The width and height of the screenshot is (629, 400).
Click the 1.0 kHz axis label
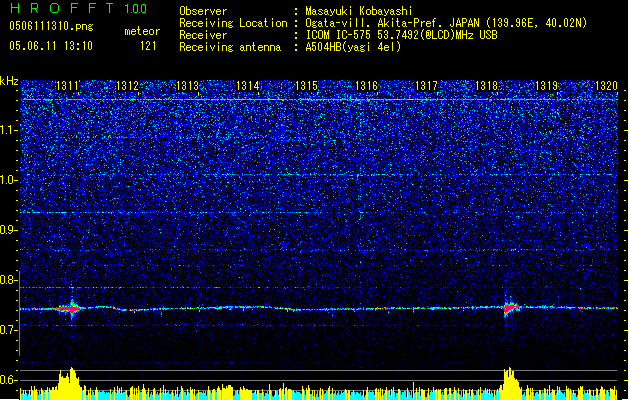pos(9,180)
